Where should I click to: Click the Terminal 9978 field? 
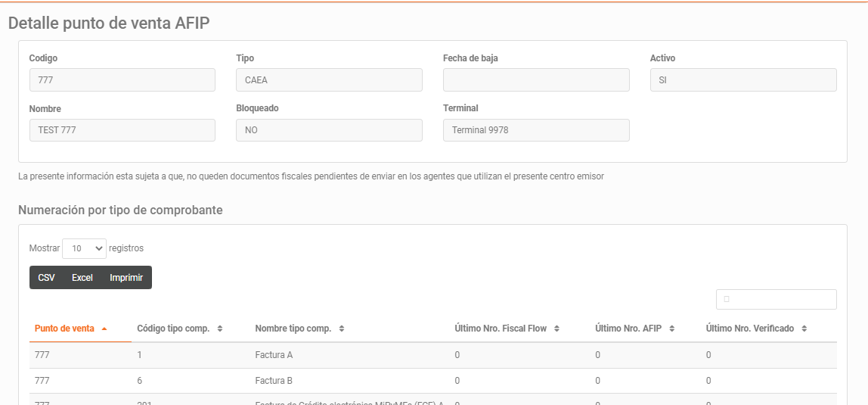pos(536,130)
